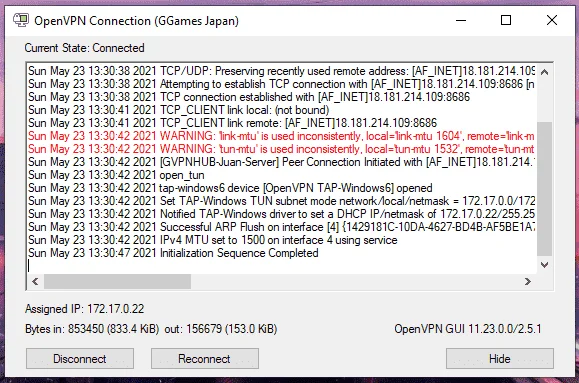Click the Disconnect button
Image resolution: width=579 pixels, height=383 pixels.
coord(80,358)
